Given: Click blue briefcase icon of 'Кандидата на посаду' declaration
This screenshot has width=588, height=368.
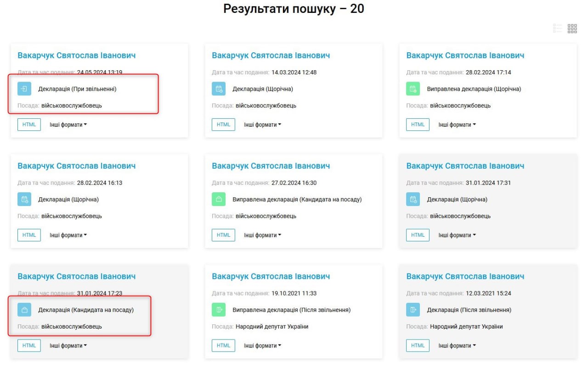Looking at the screenshot, I should click(x=24, y=310).
